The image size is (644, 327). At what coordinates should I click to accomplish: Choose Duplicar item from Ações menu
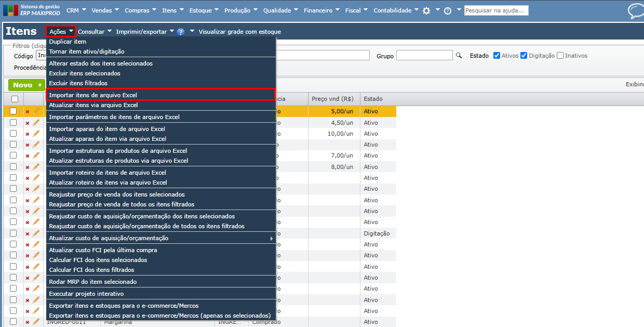68,42
